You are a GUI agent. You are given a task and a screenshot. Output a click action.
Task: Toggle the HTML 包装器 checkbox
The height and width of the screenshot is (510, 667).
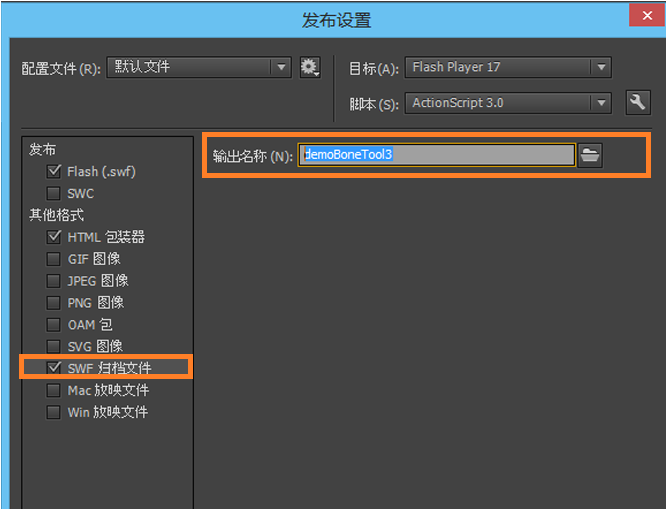54,237
